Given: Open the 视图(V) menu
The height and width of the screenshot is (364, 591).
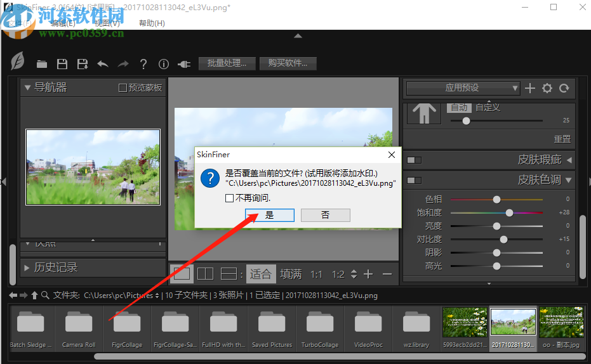Looking at the screenshot, I should (107, 23).
